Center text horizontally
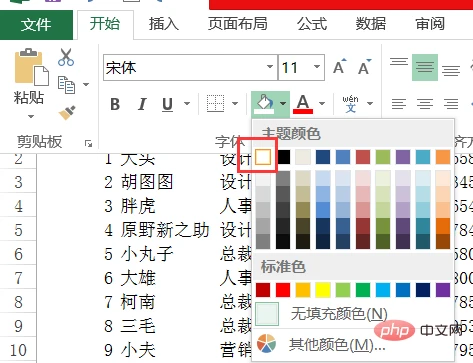 coord(425,104)
